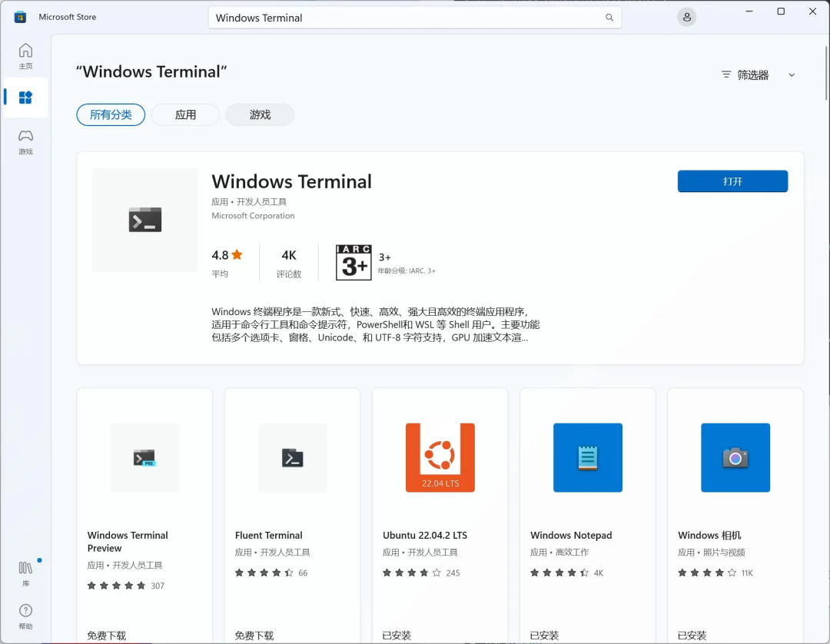Click the Ubuntu 22.04 LTS orange icon
The width and height of the screenshot is (830, 644).
440,458
